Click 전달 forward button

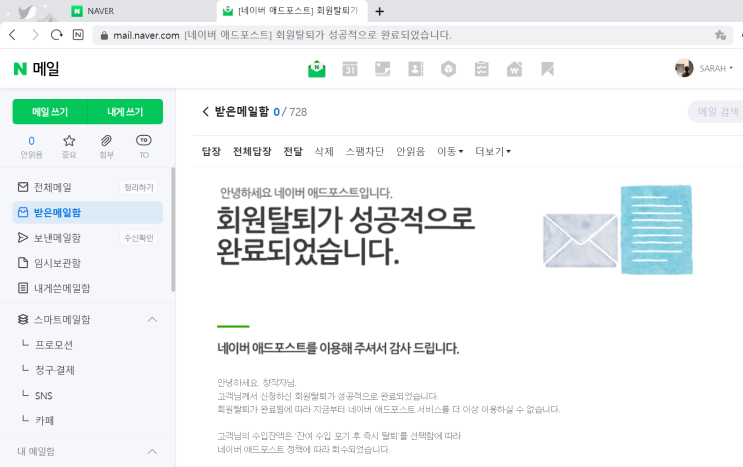click(293, 152)
